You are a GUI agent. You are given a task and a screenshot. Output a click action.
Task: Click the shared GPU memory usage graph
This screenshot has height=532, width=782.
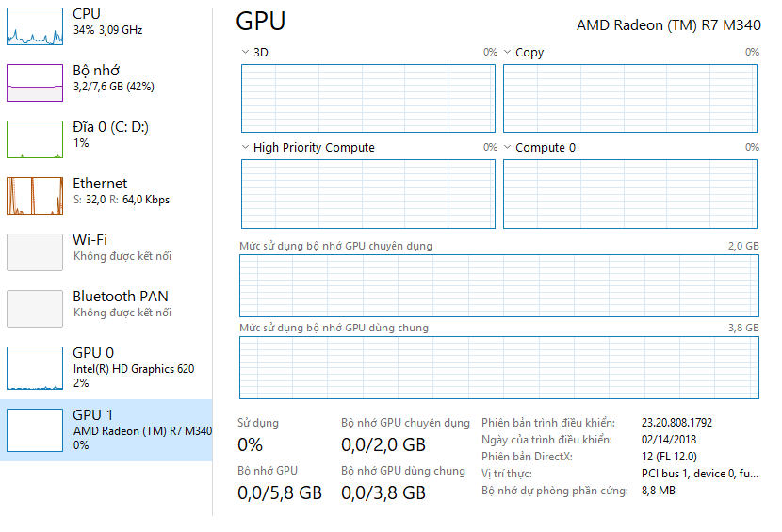point(499,367)
